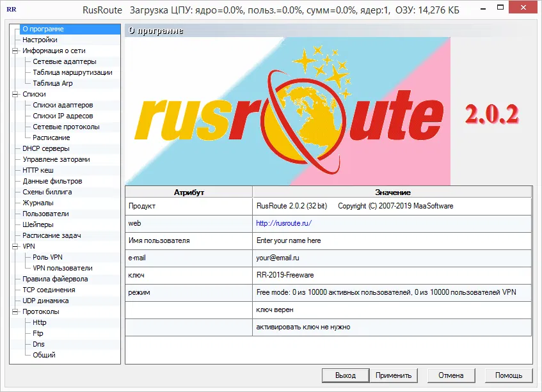Open Списки IP адресов page
The height and width of the screenshot is (392, 542).
(63, 116)
